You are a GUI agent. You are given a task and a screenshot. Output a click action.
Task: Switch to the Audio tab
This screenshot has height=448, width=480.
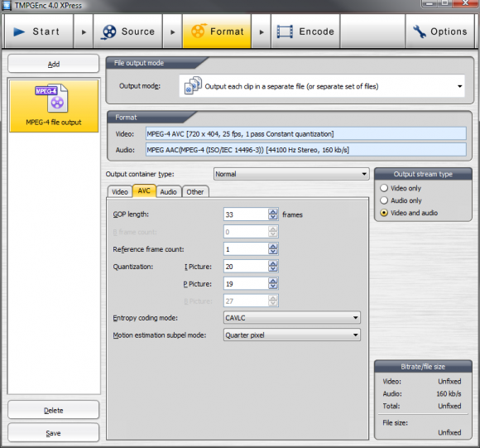(169, 191)
